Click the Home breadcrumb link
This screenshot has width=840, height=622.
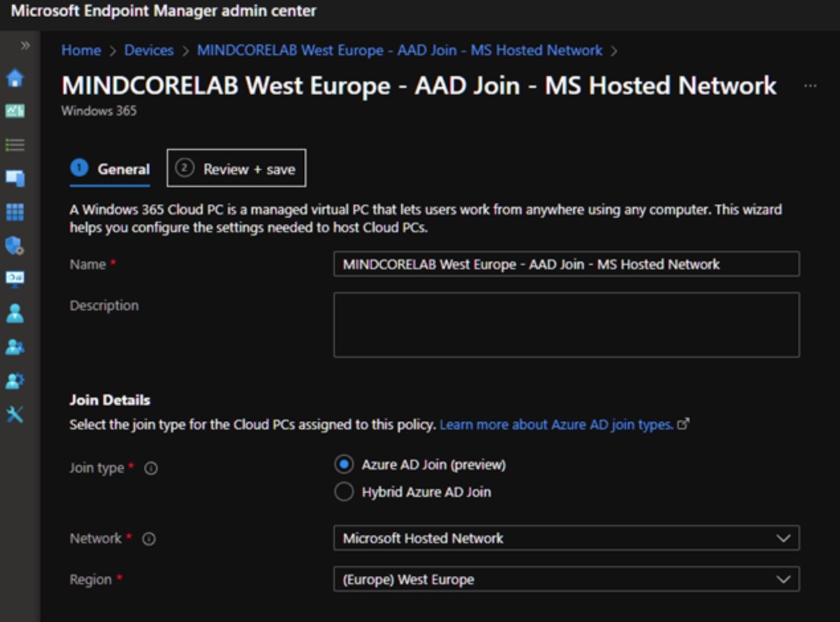(81, 50)
